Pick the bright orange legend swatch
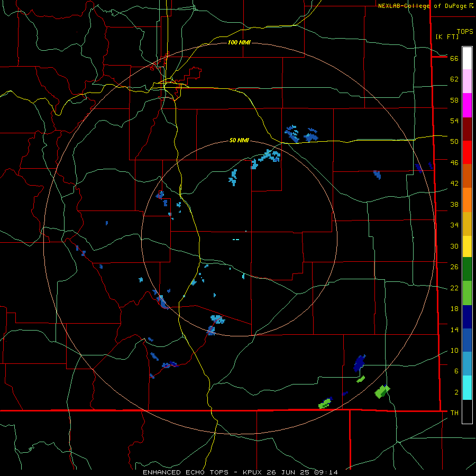 pos(467,200)
